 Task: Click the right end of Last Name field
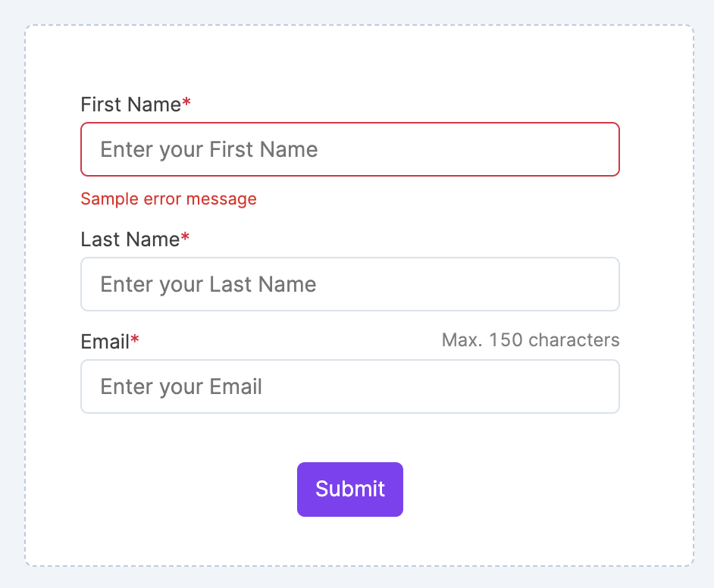[x=599, y=284]
